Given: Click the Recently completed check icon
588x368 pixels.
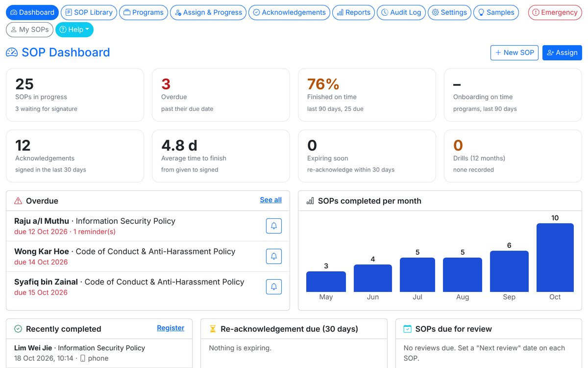Looking at the screenshot, I should tap(18, 329).
